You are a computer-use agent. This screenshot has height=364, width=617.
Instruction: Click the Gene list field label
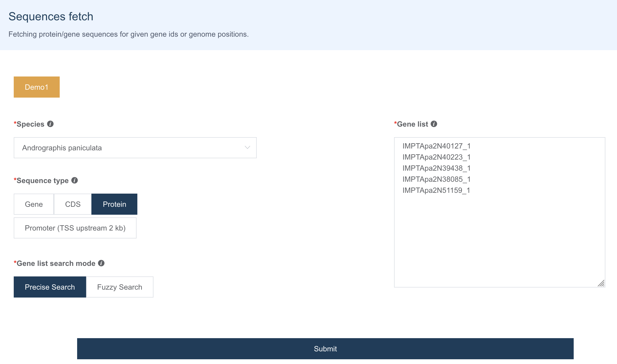tap(412, 124)
